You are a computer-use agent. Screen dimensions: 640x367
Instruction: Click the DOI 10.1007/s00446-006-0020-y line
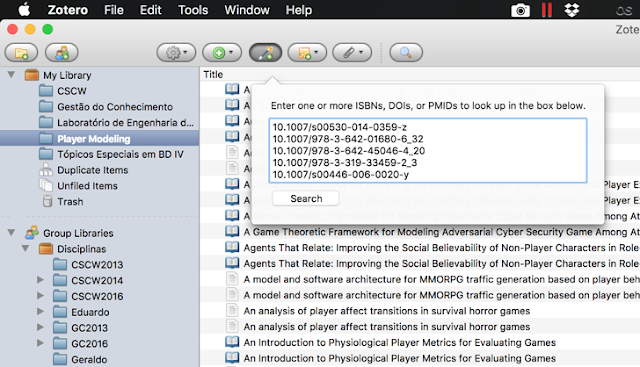click(x=340, y=175)
